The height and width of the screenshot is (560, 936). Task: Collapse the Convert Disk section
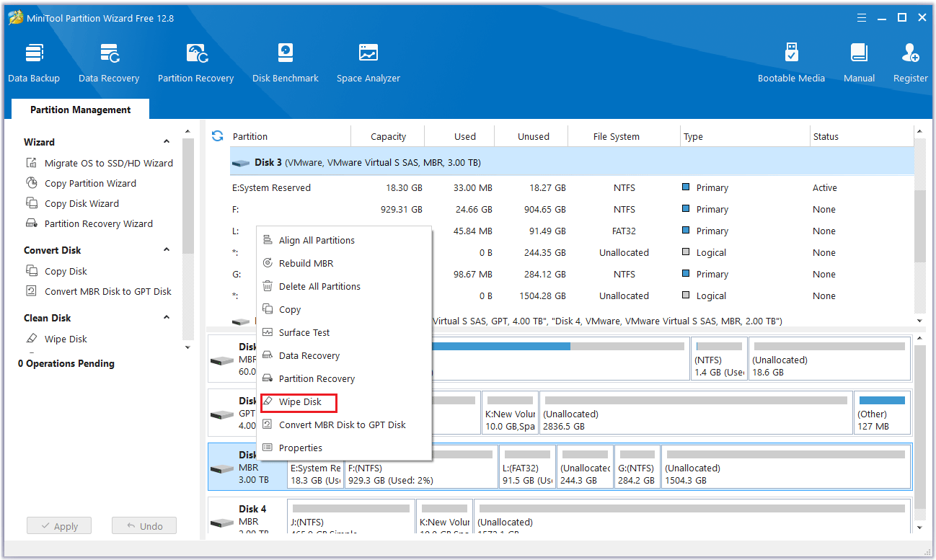tap(167, 250)
